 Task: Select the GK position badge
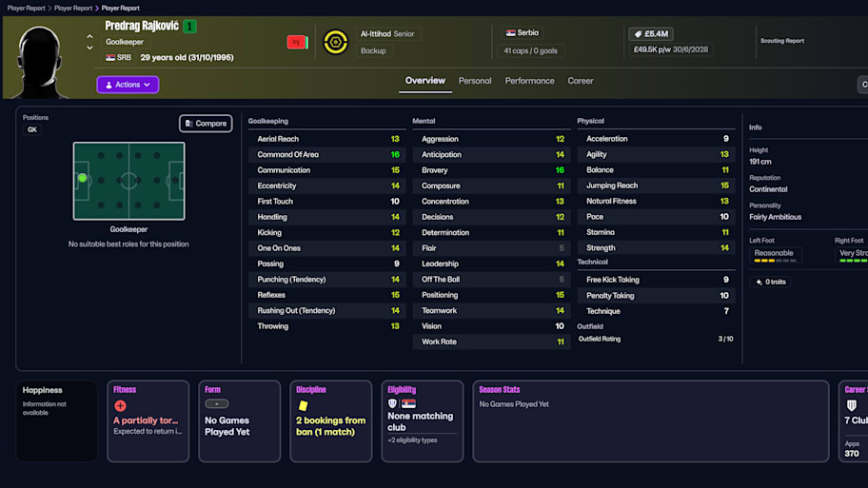click(x=32, y=129)
